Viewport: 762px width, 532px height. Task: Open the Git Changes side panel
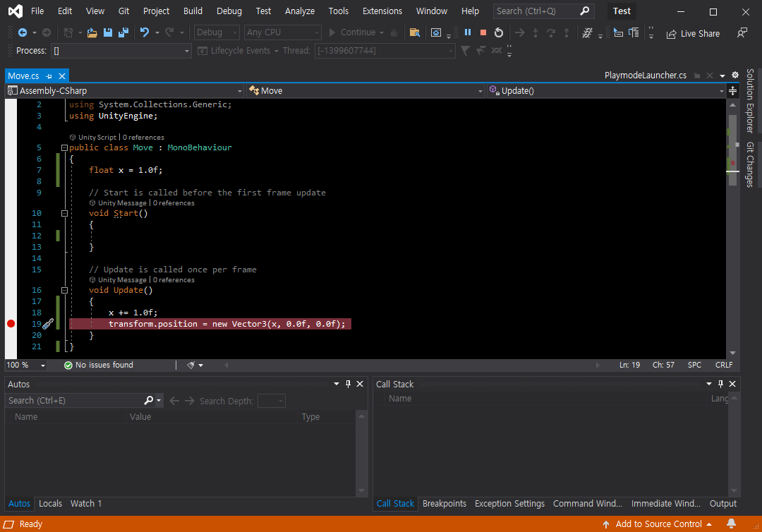(750, 164)
